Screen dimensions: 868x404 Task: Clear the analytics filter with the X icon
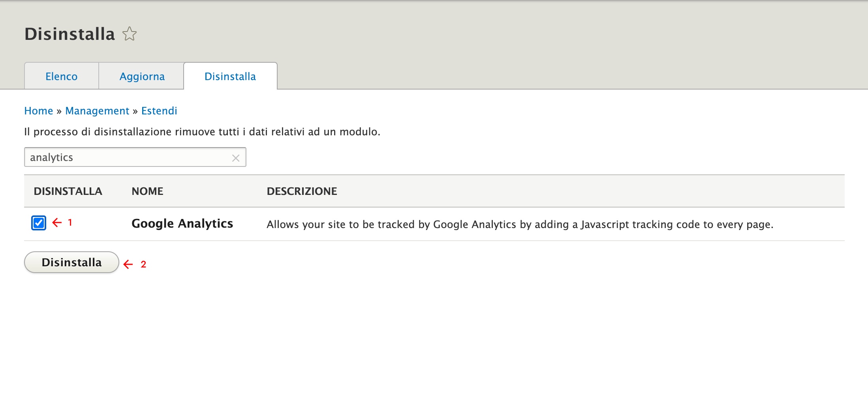[x=236, y=158]
